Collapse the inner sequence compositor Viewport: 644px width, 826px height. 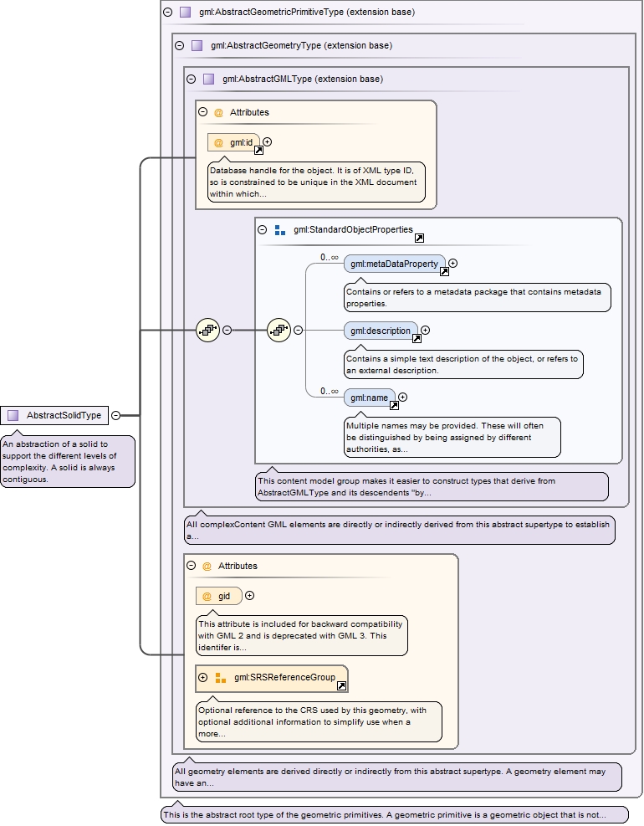tap(298, 331)
